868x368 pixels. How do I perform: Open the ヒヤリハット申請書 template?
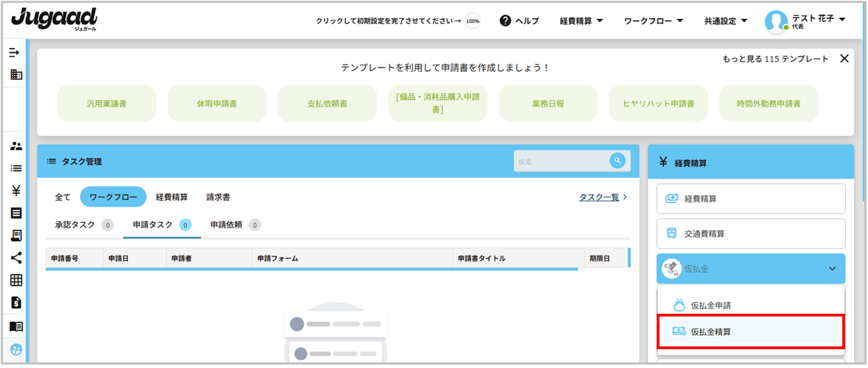pos(659,103)
